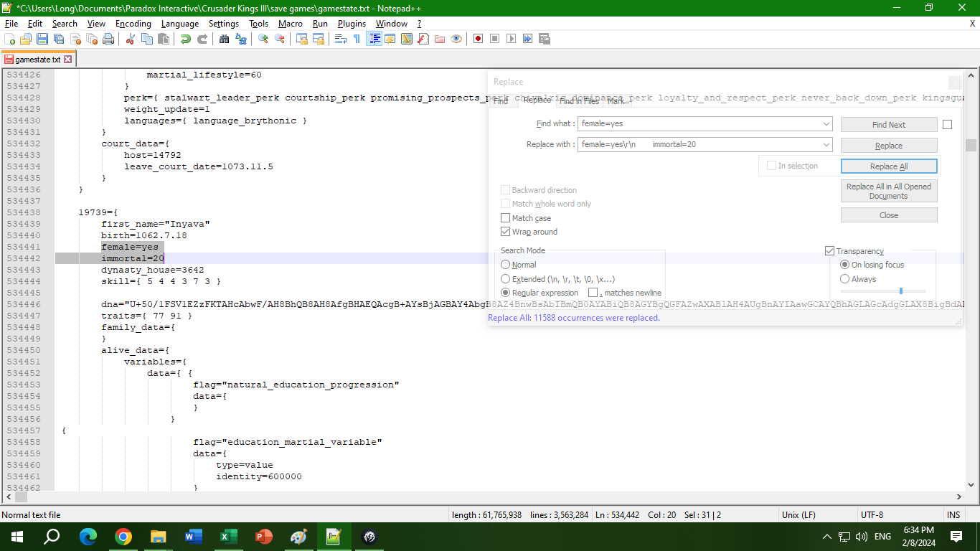Viewport: 980px width, 551px height.
Task: Click the Print toolbar icon
Action: (108, 39)
